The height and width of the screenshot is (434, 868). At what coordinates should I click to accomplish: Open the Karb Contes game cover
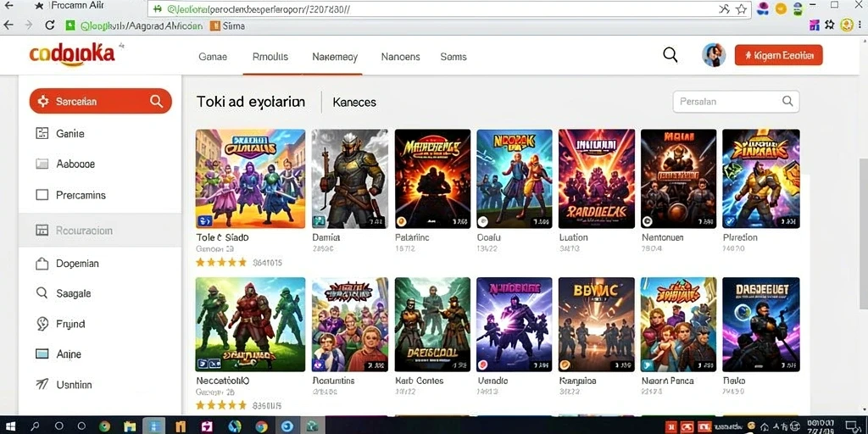[x=432, y=325]
